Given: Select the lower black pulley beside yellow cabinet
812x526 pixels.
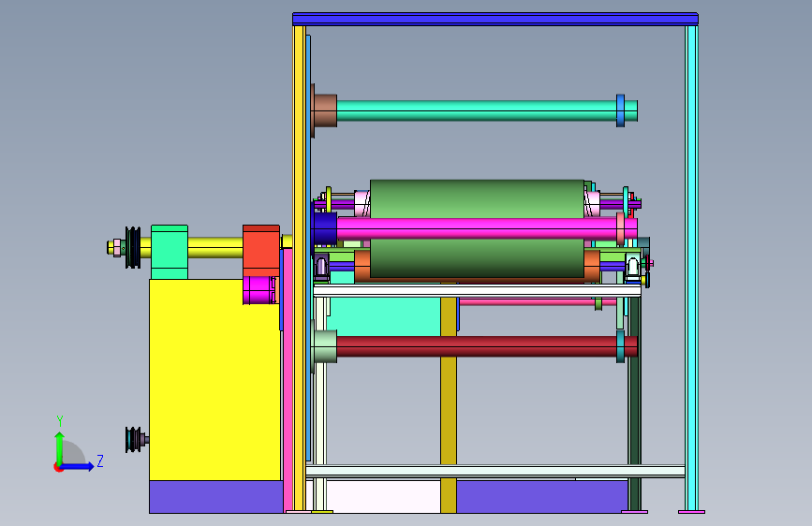Looking at the screenshot, I should pyautogui.click(x=134, y=440).
